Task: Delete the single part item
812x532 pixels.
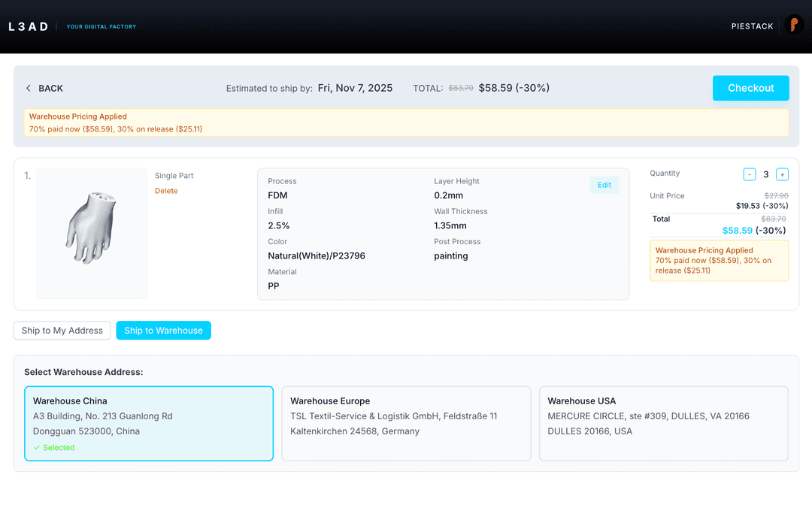Action: [x=166, y=191]
